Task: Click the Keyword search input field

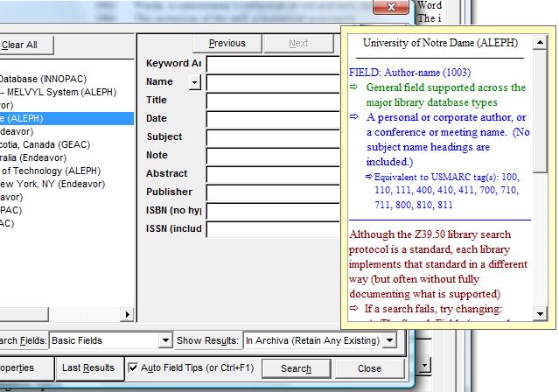Action: pos(273,64)
